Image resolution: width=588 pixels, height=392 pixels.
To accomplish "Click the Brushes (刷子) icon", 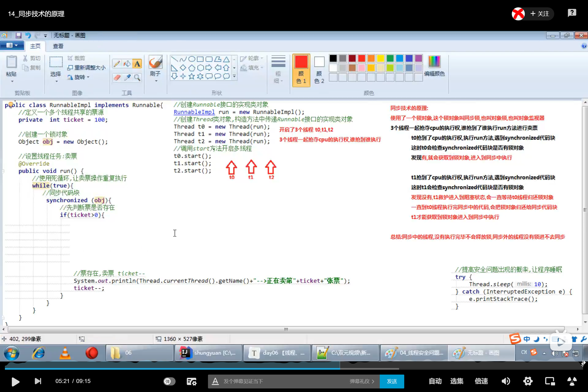I will tap(156, 62).
